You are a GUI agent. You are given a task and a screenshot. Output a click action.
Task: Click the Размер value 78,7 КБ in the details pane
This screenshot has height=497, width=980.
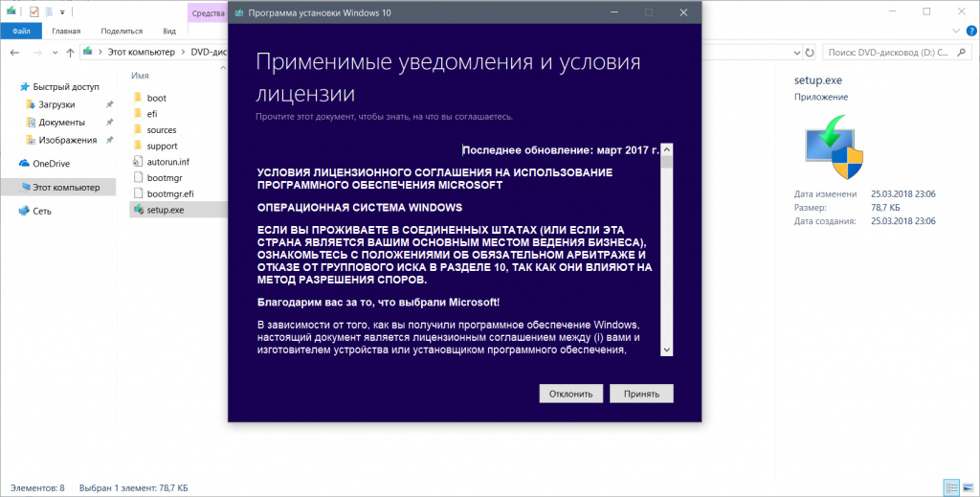(x=885, y=208)
